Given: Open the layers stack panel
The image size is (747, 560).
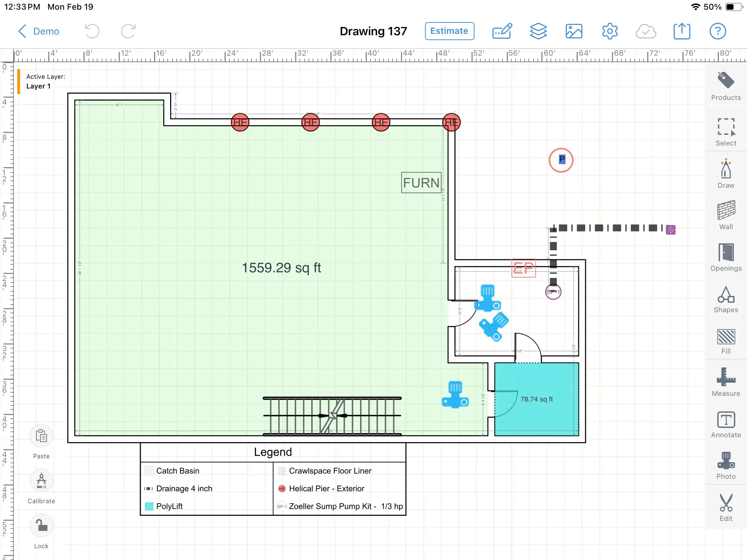Looking at the screenshot, I should [538, 31].
